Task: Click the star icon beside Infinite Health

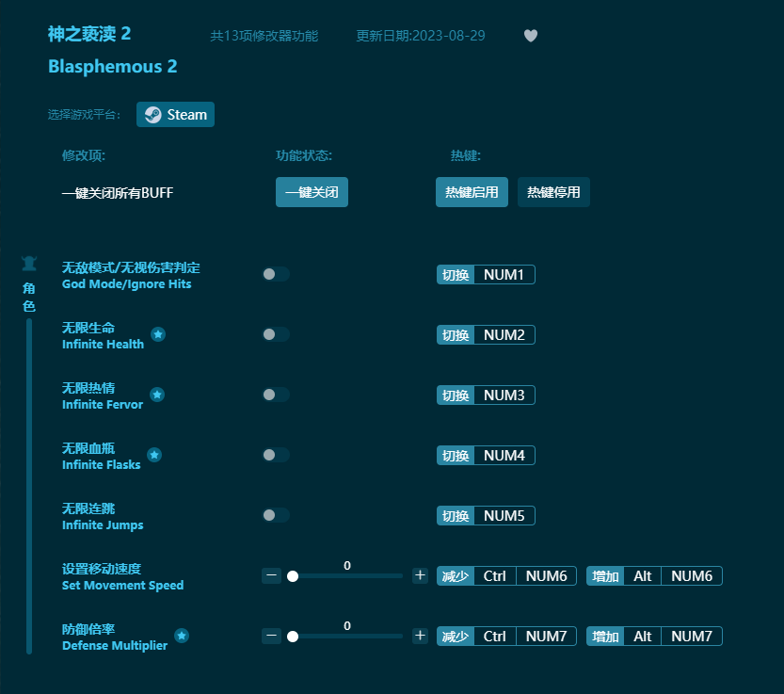Action: point(158,334)
